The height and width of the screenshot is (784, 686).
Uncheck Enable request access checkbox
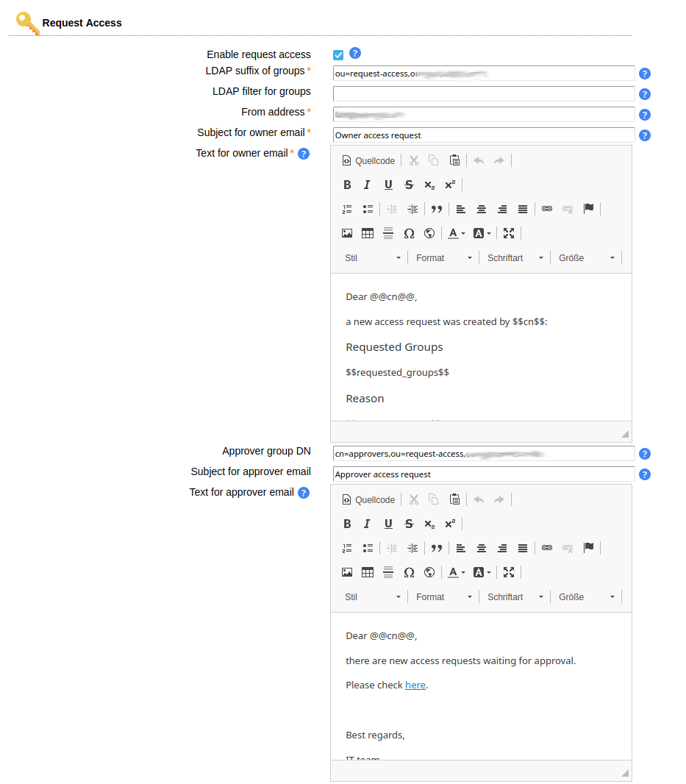(x=338, y=55)
